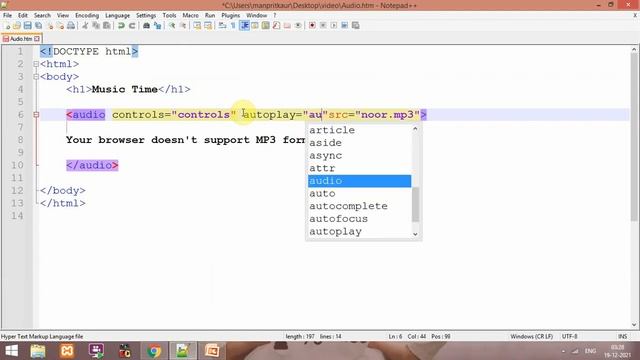Collapse the audio fold on line 6
The image size is (640, 360).
click(36, 115)
